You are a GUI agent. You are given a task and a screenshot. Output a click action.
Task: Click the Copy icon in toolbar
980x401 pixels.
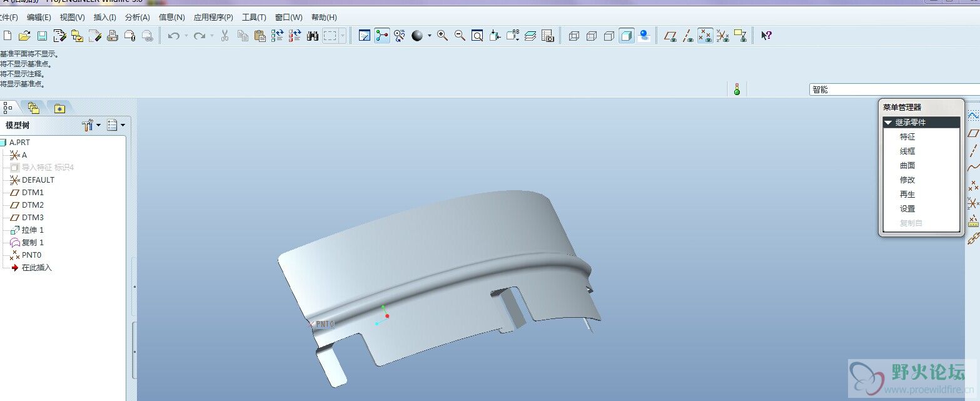(243, 36)
